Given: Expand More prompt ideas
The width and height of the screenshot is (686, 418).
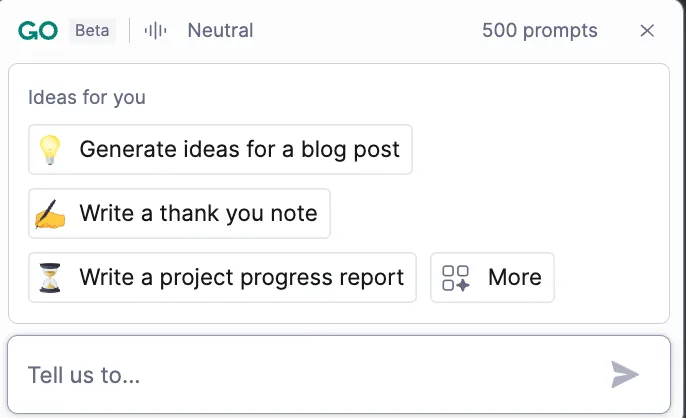Looking at the screenshot, I should pos(493,277).
